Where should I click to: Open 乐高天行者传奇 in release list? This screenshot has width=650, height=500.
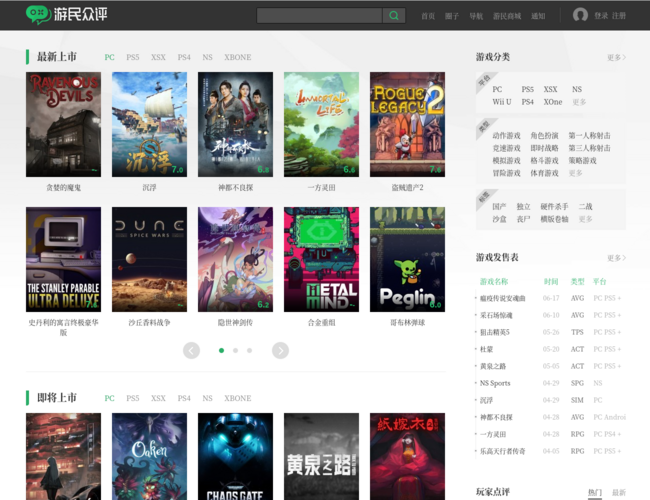coord(502,451)
